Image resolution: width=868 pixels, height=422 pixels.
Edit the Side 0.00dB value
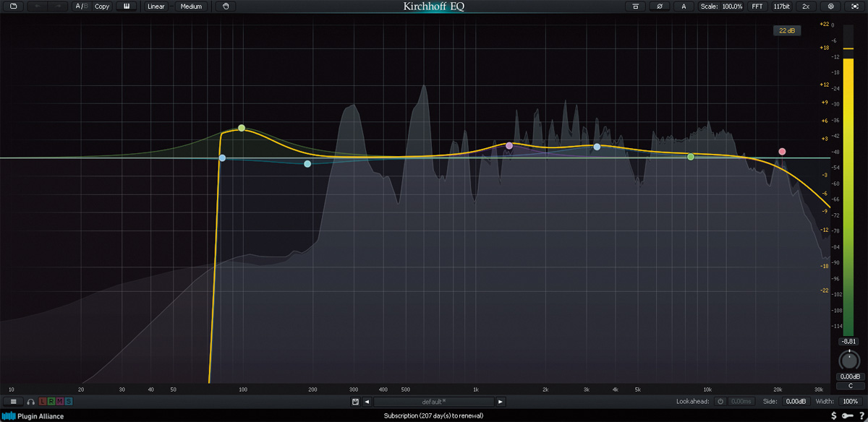796,401
